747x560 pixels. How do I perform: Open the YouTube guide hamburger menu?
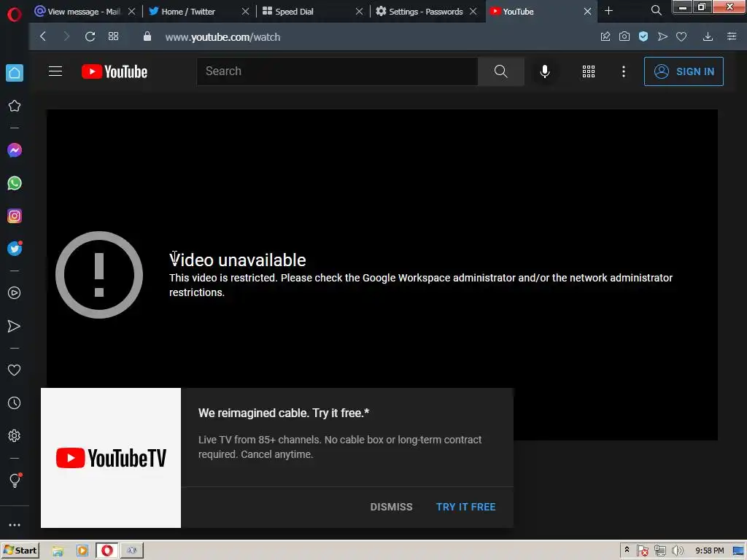point(55,71)
